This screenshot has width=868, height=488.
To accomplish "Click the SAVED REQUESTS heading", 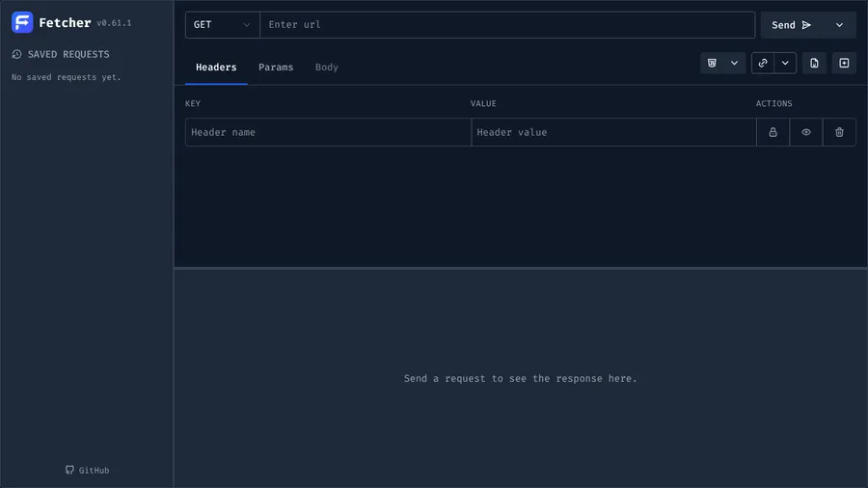I will 68,54.
